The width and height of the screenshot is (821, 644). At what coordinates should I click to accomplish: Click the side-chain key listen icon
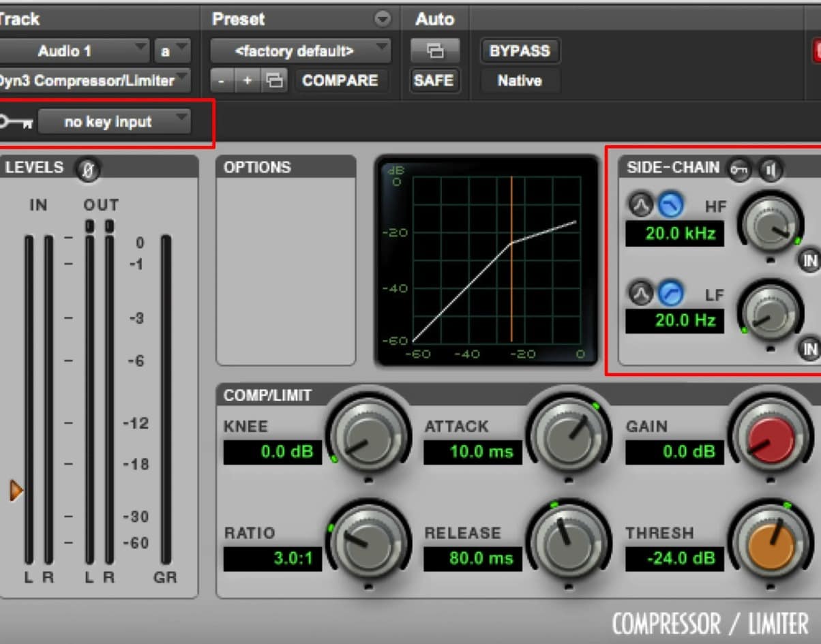point(738,170)
